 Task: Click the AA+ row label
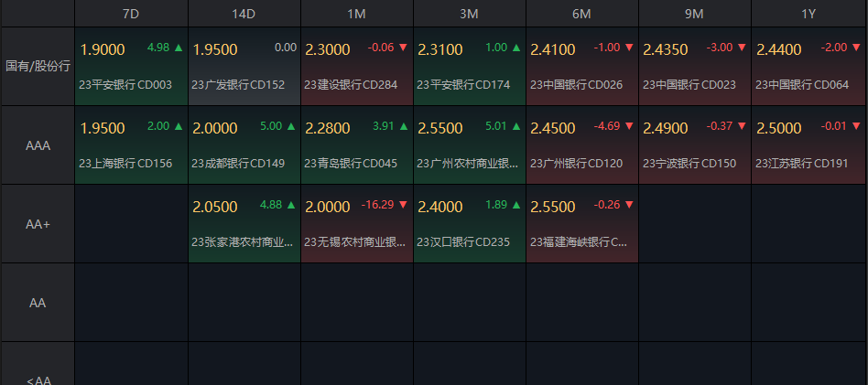[38, 224]
